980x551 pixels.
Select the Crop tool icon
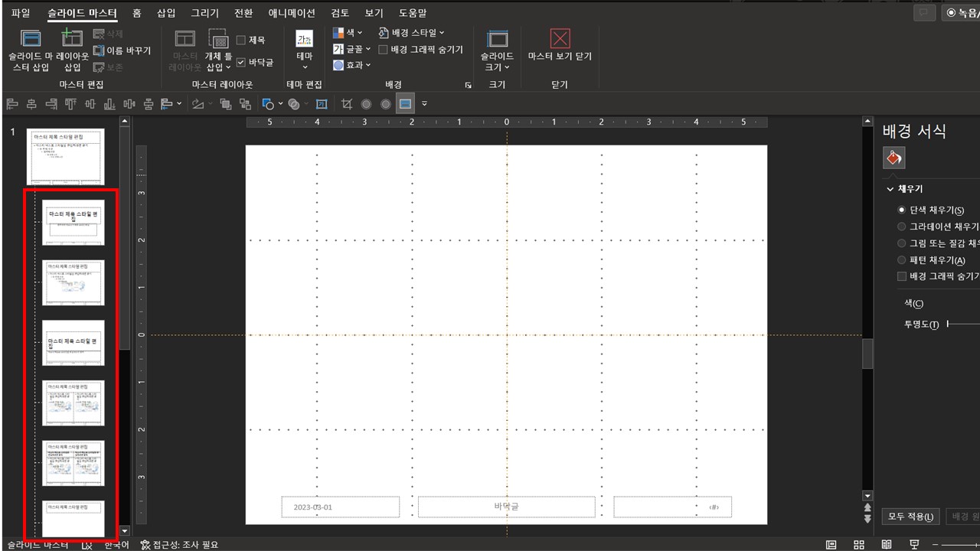tap(347, 104)
